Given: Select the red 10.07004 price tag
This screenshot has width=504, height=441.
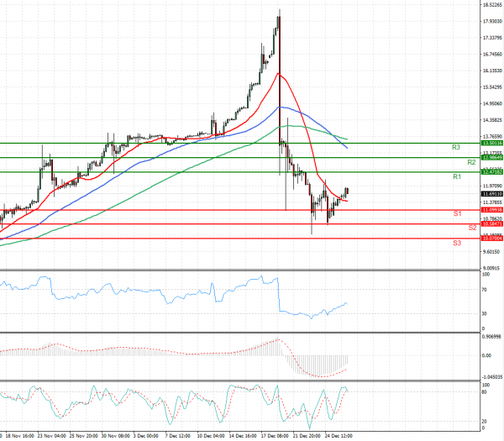Looking at the screenshot, I should pos(492,239).
